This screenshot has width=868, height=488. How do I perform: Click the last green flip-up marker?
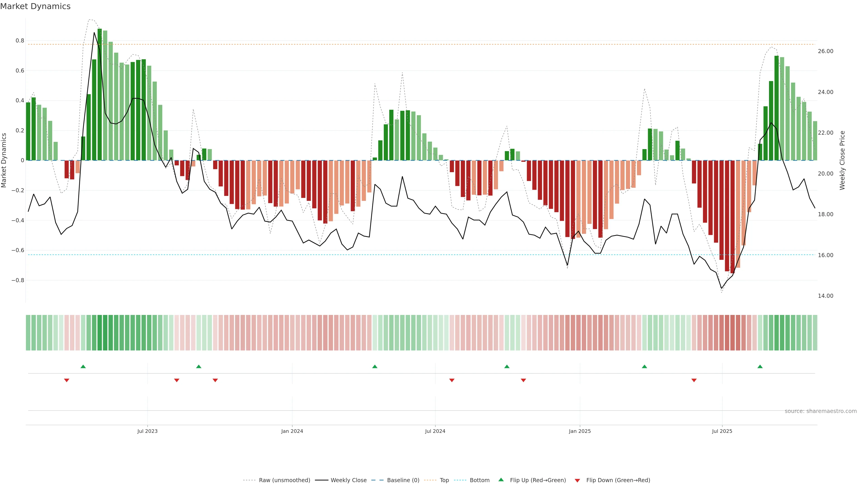click(760, 366)
